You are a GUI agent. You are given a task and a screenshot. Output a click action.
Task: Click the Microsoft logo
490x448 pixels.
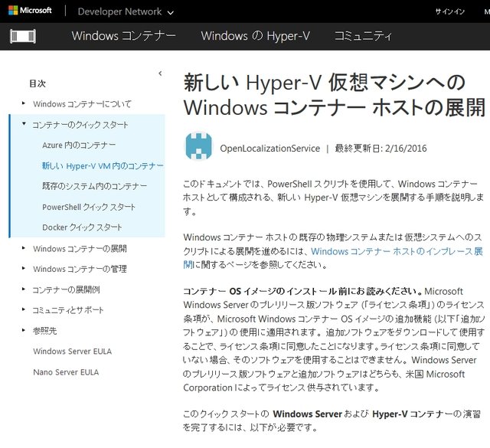pyautogui.click(x=30, y=11)
